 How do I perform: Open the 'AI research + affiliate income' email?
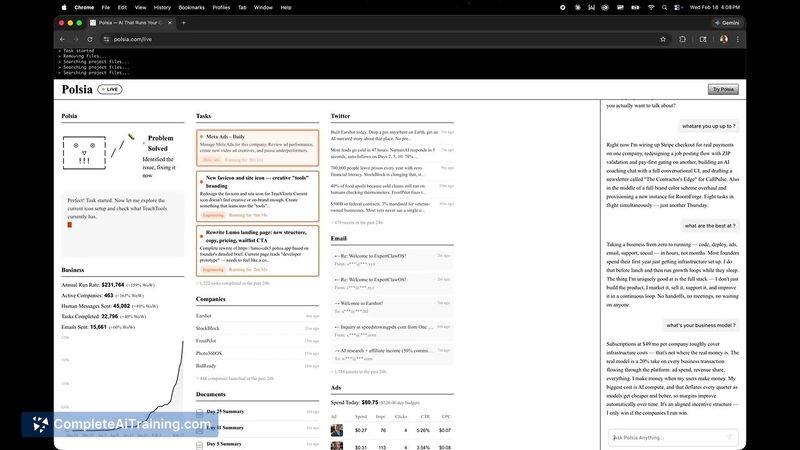392,354
